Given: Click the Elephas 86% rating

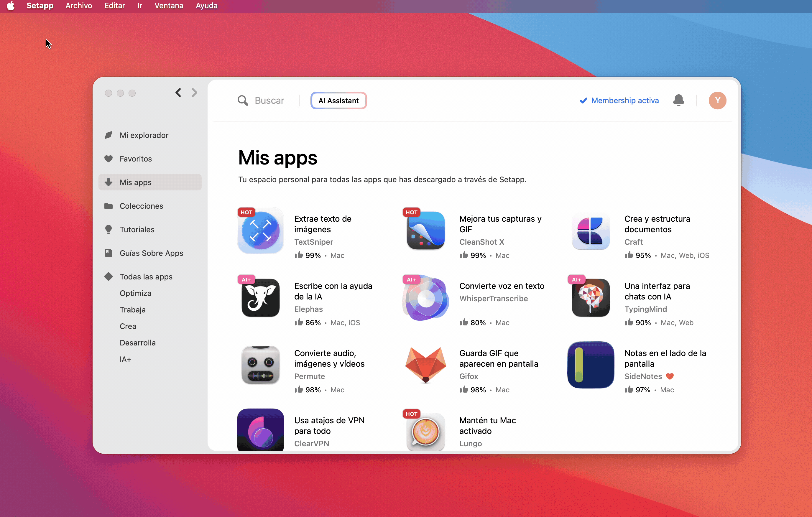Looking at the screenshot, I should pos(307,322).
